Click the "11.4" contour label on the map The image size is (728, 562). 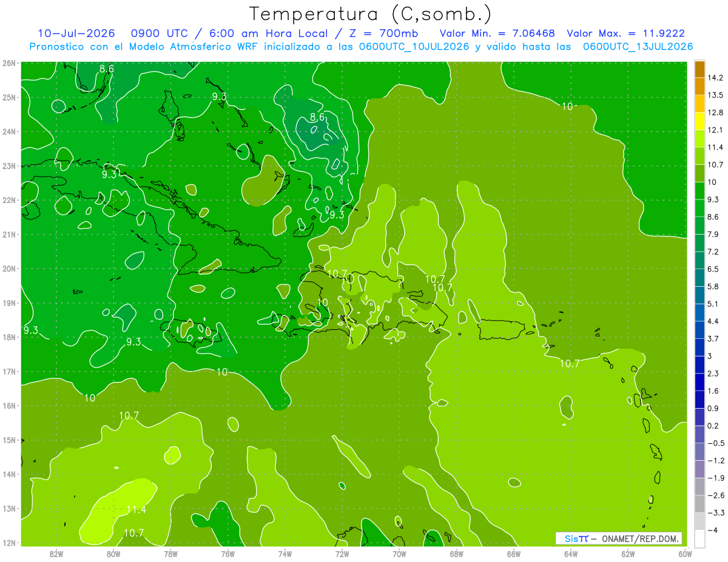(136, 510)
